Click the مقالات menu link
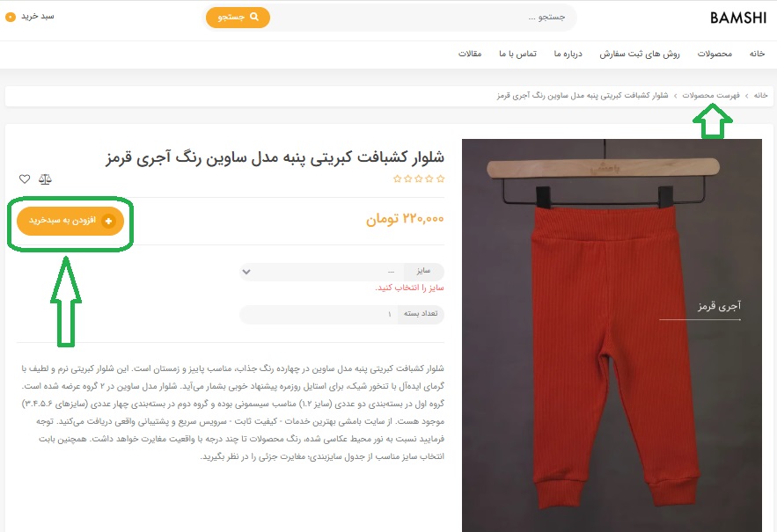This screenshot has height=532, width=777. click(x=470, y=54)
